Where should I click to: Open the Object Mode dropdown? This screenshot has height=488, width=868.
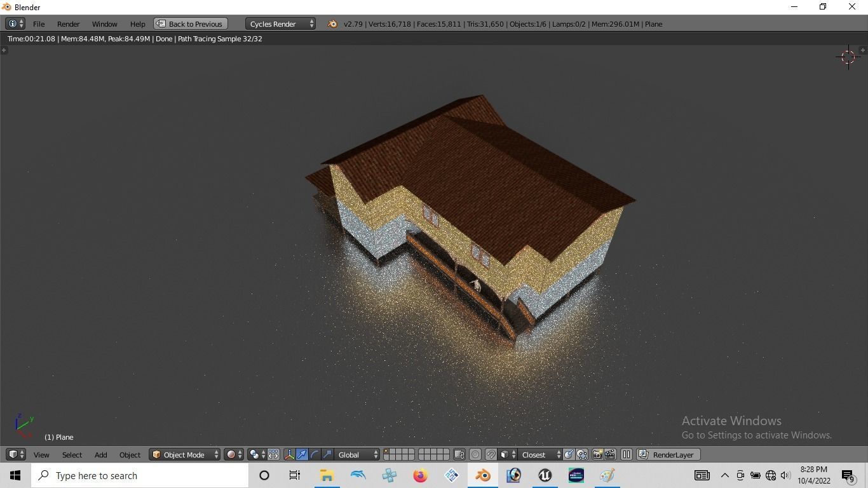185,454
